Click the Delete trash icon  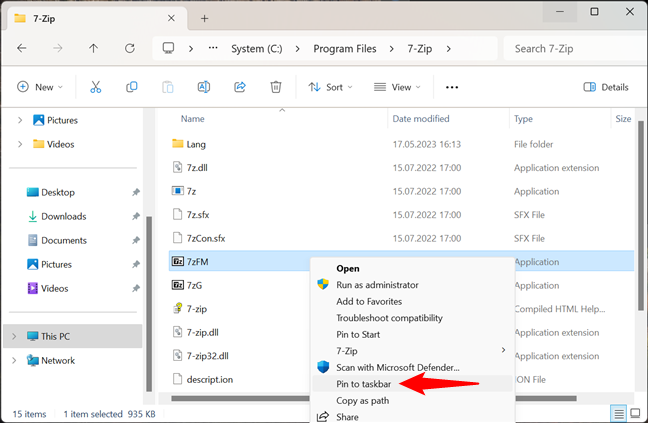coord(276,87)
